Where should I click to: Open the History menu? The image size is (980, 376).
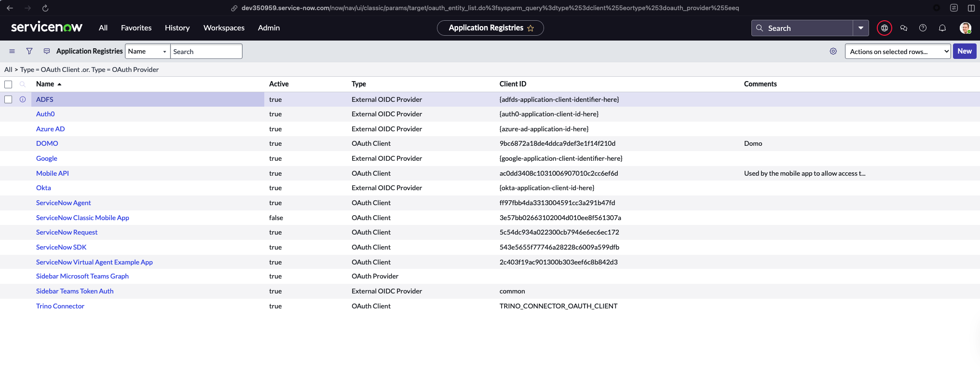pos(177,28)
